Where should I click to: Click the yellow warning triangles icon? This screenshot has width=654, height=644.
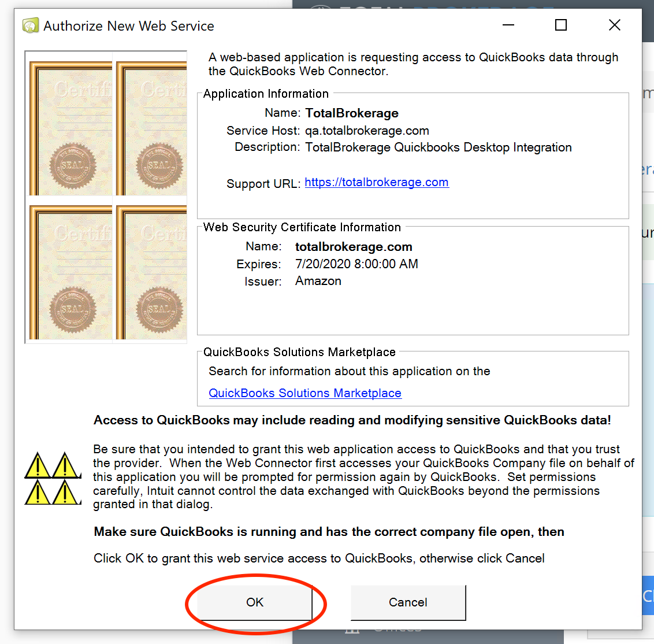[x=53, y=478]
